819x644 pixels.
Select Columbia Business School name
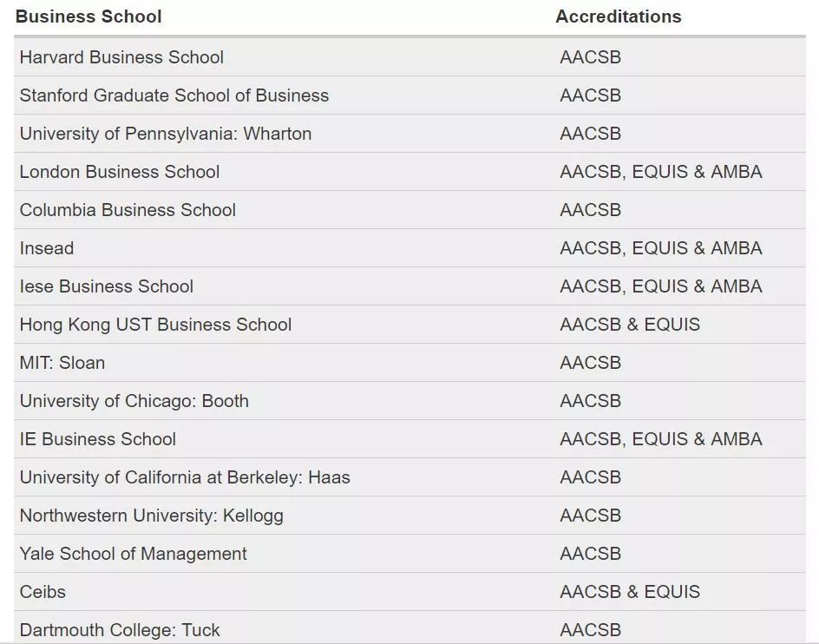coord(128,210)
